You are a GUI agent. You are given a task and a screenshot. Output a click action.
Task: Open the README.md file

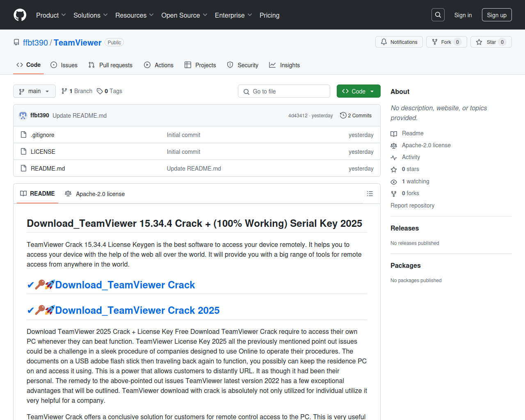pyautogui.click(x=48, y=169)
